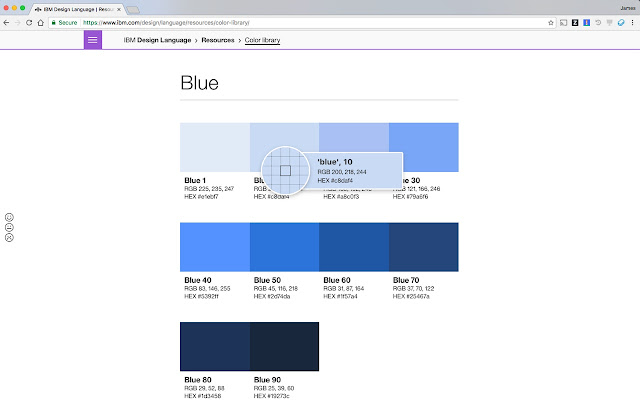Click the browser forward arrow
Viewport: 640px width, 400px height.
tap(18, 23)
